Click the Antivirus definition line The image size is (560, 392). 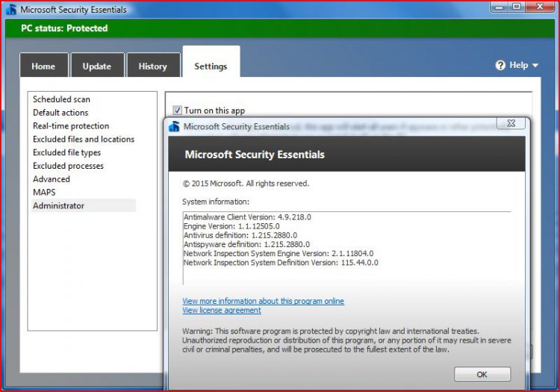(x=240, y=235)
